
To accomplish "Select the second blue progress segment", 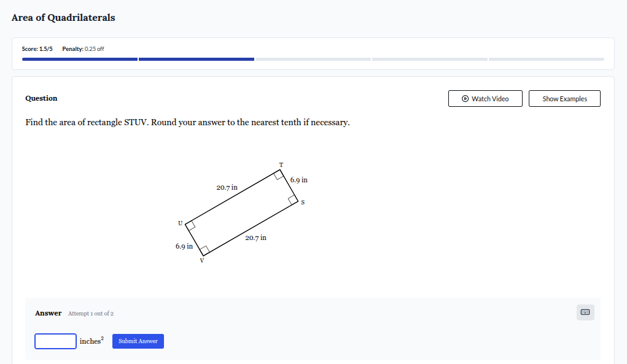I will tap(197, 59).
